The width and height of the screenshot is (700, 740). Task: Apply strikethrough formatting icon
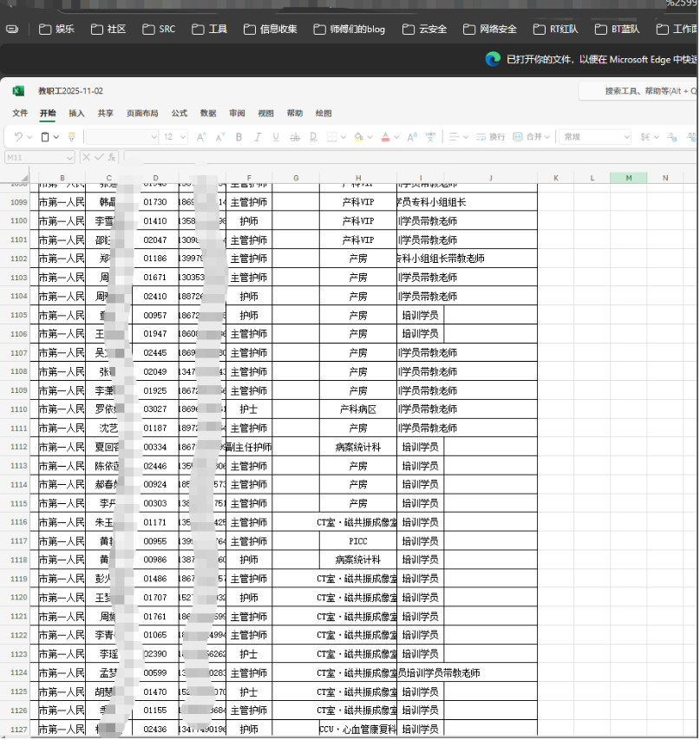coord(297,137)
